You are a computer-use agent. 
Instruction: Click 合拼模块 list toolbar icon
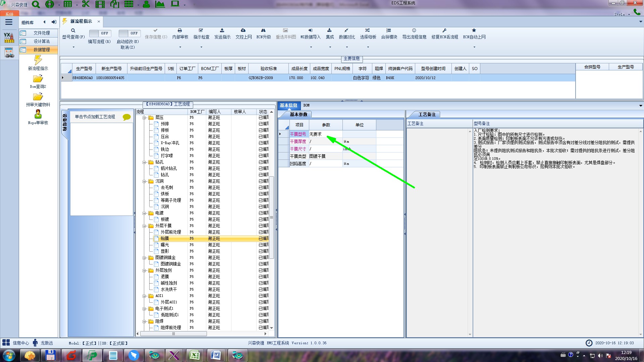tap(389, 31)
